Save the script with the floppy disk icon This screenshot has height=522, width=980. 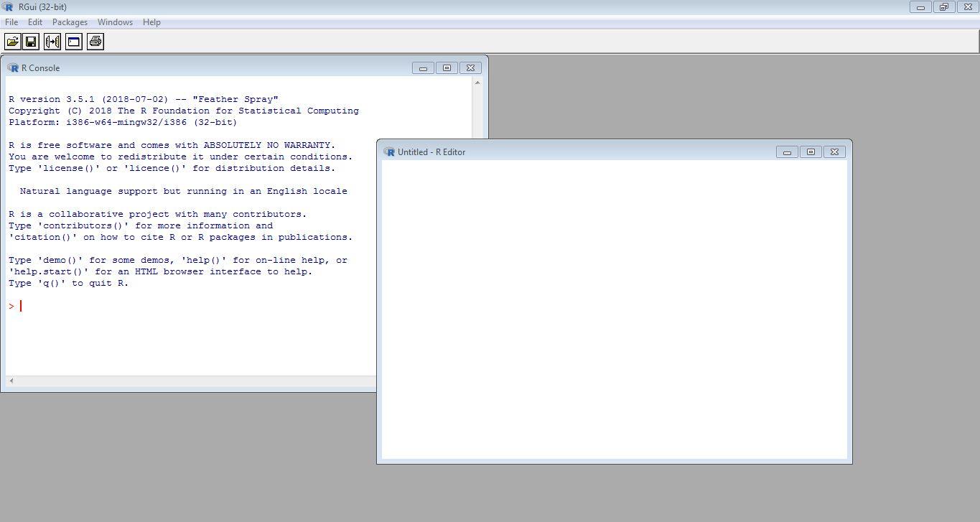(x=31, y=41)
